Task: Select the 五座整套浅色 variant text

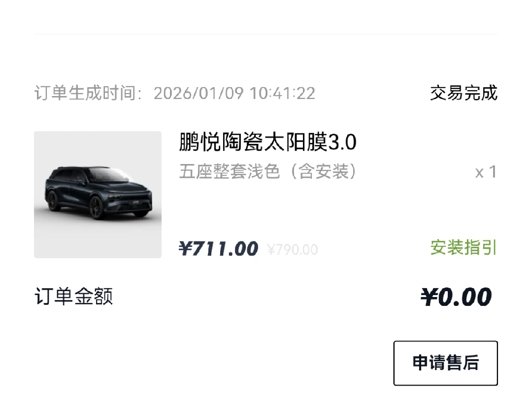Action: point(230,172)
